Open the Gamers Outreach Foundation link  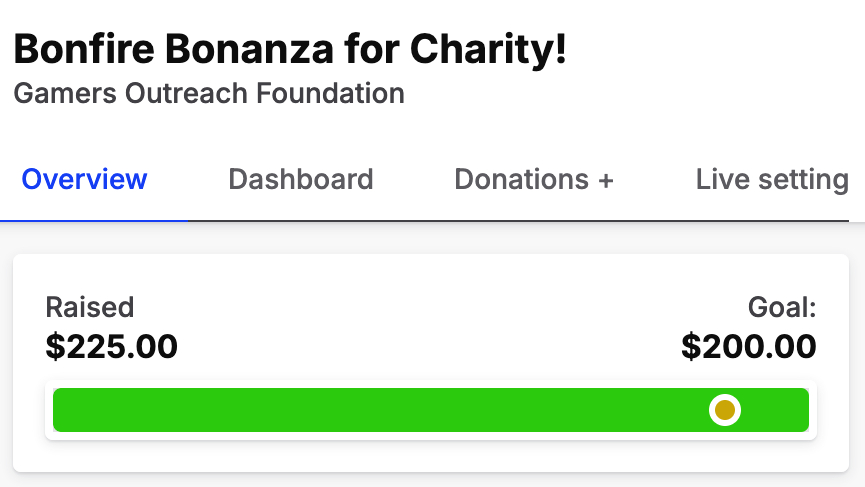(209, 94)
